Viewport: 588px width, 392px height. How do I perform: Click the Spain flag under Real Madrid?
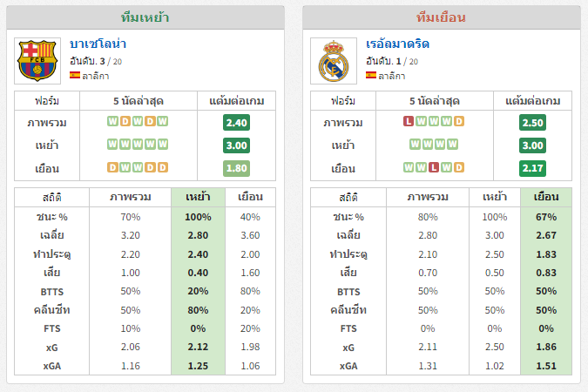(x=371, y=75)
